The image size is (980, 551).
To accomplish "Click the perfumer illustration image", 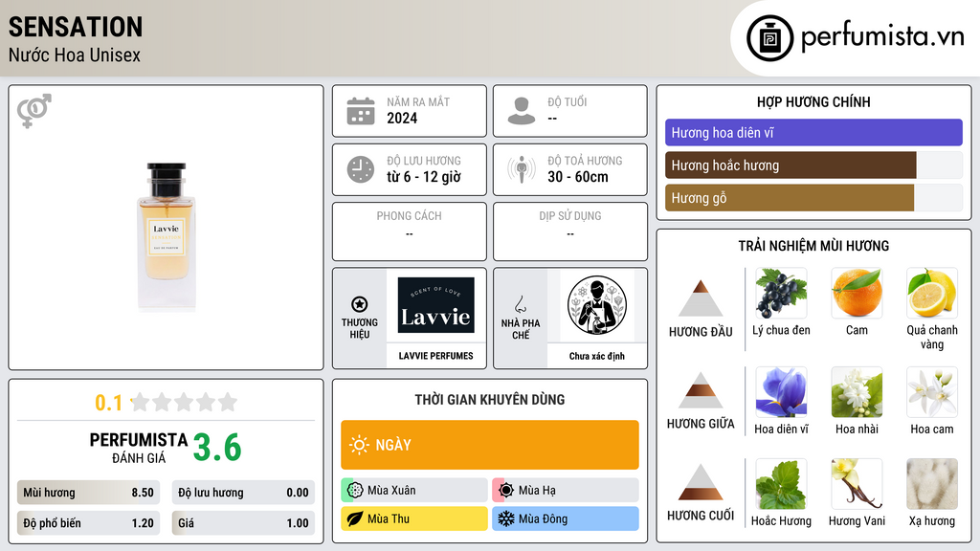I will (x=597, y=305).
